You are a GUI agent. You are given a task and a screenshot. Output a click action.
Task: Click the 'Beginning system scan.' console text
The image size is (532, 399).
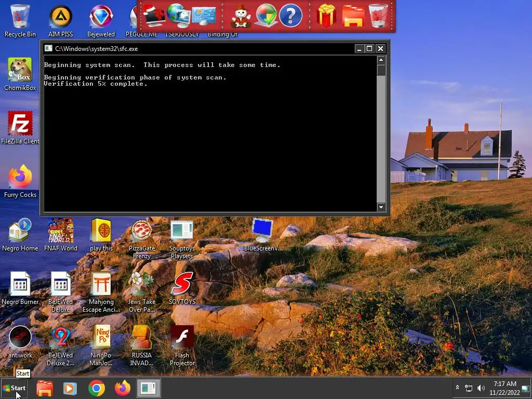click(x=89, y=65)
